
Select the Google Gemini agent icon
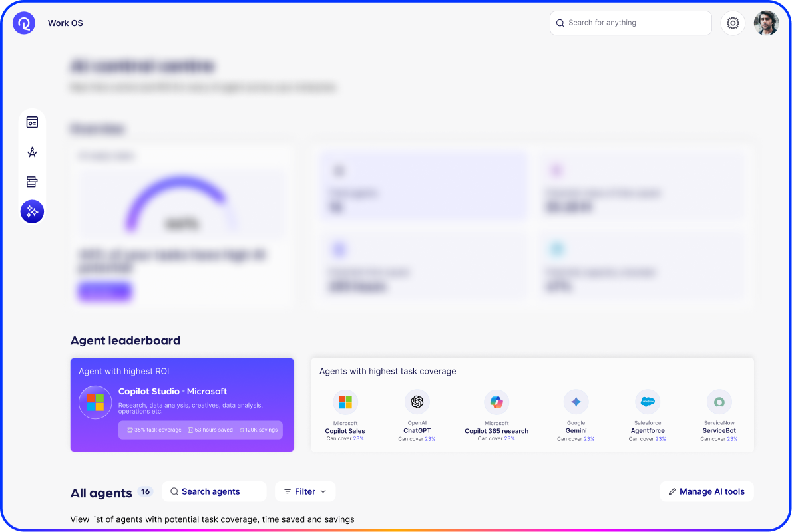(576, 402)
